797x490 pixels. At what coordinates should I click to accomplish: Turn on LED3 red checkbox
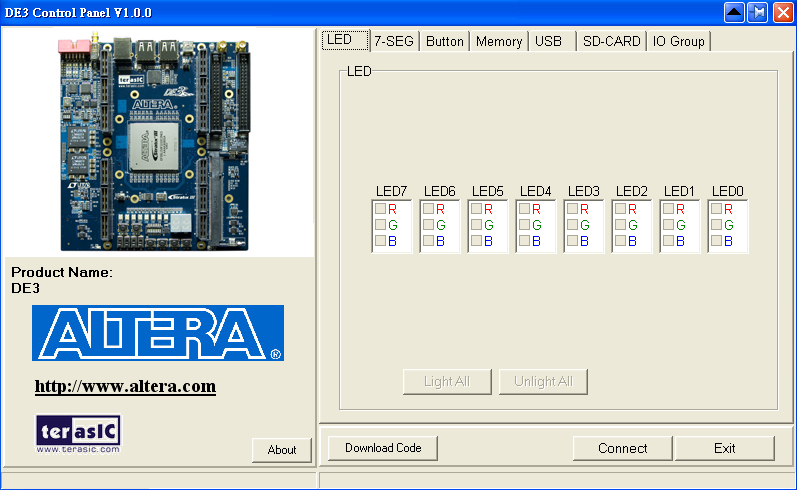click(572, 208)
